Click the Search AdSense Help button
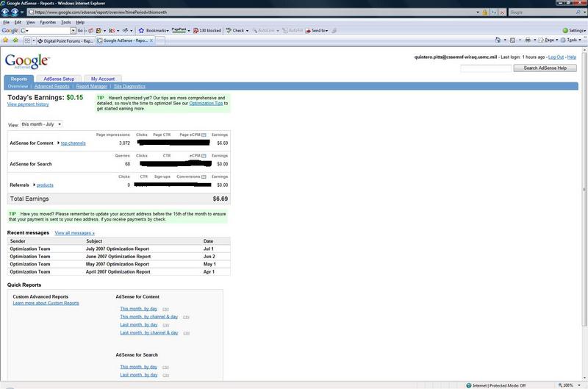This screenshot has height=389, width=588. pos(545,68)
